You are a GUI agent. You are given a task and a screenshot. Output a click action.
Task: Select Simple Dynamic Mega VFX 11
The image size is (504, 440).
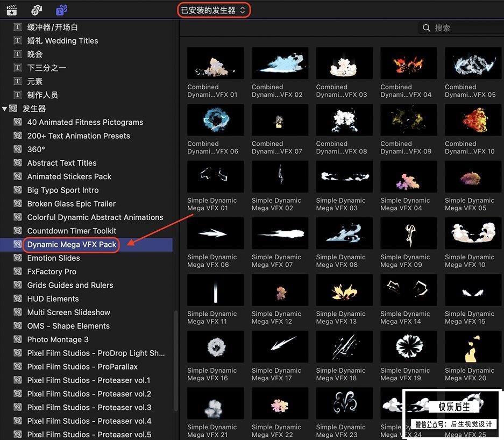coord(215,290)
